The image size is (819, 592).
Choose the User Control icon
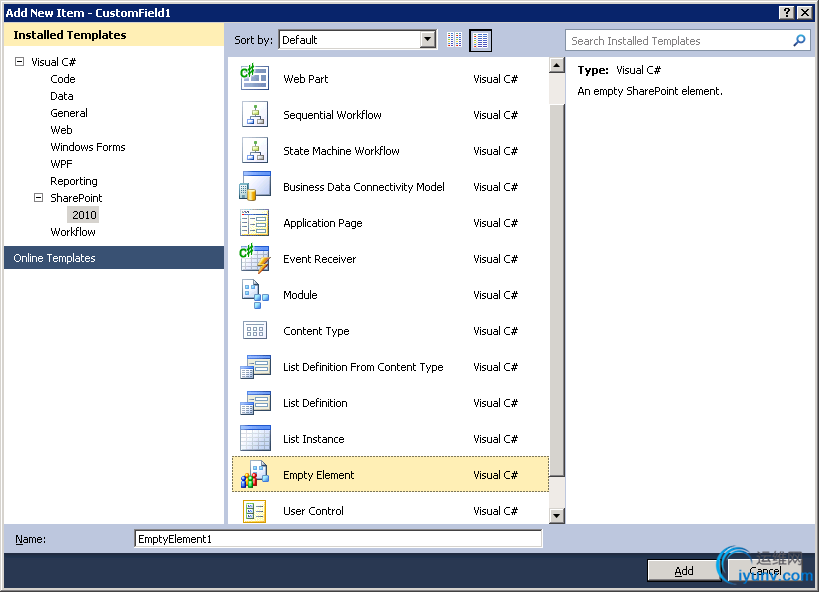[255, 511]
